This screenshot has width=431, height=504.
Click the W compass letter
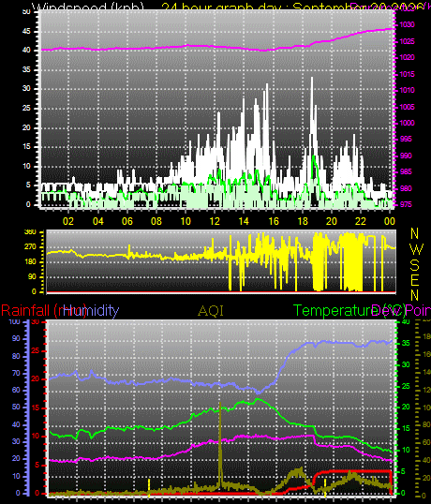click(x=417, y=249)
